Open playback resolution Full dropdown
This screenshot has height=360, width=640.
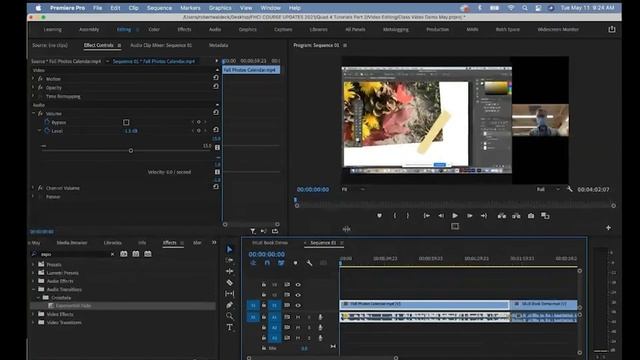(x=548, y=189)
